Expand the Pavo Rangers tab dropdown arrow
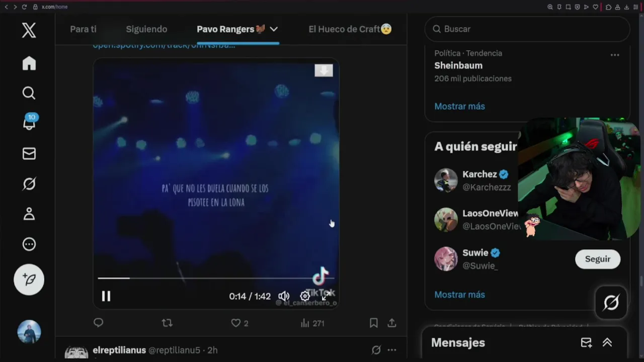Image resolution: width=644 pixels, height=362 pixels. click(x=274, y=29)
